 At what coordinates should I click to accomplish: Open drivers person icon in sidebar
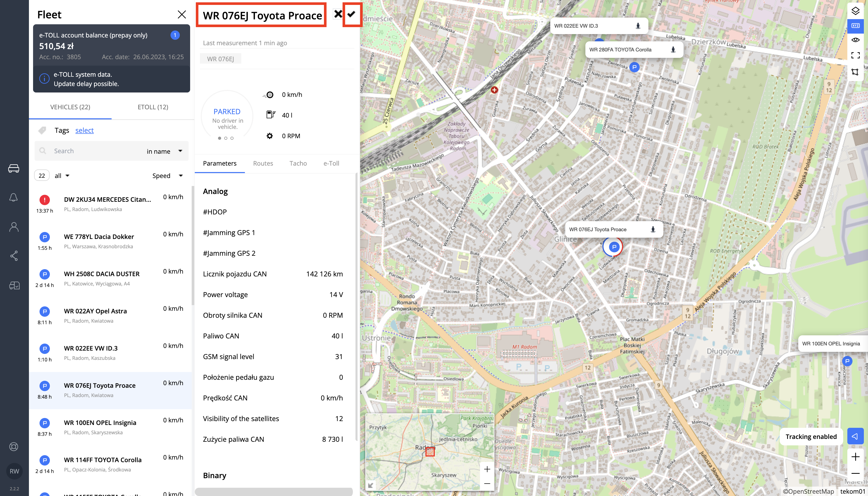[14, 227]
